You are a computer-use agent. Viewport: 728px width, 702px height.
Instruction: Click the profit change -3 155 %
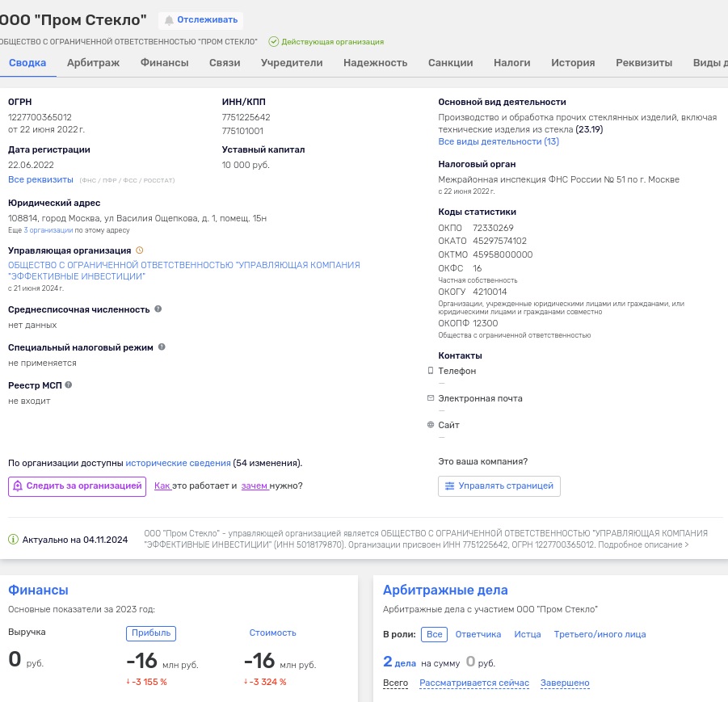(147, 682)
